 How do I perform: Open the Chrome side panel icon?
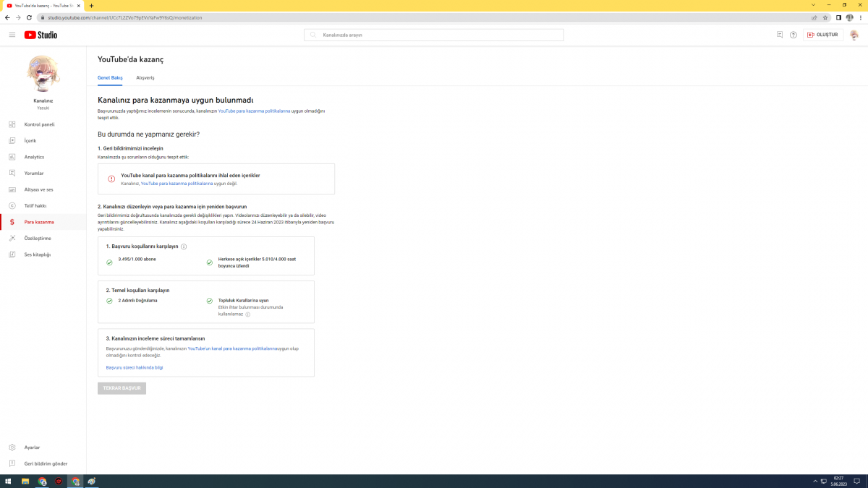(839, 17)
